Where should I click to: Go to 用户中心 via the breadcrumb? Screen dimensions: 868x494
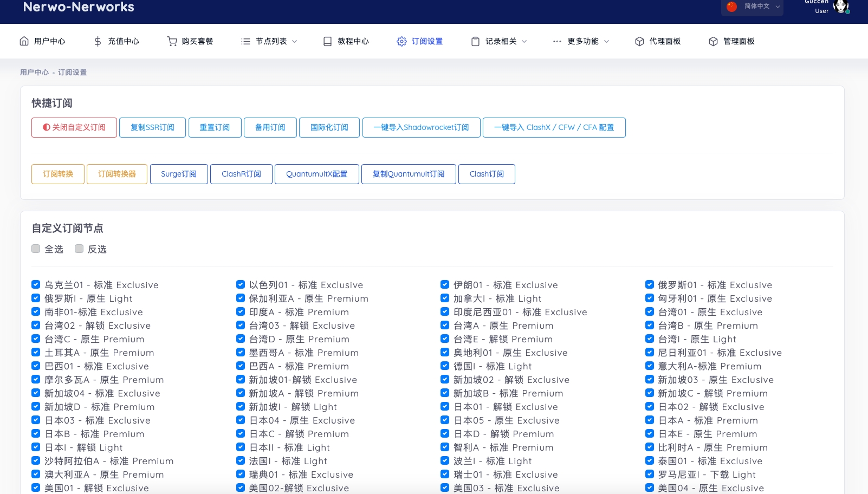(34, 72)
